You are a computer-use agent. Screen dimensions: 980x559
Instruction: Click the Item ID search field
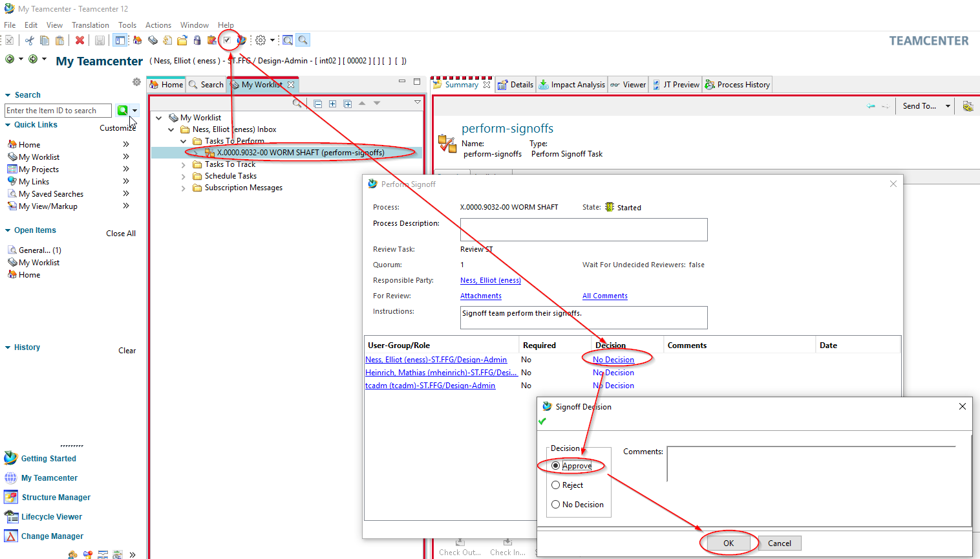[x=58, y=111]
